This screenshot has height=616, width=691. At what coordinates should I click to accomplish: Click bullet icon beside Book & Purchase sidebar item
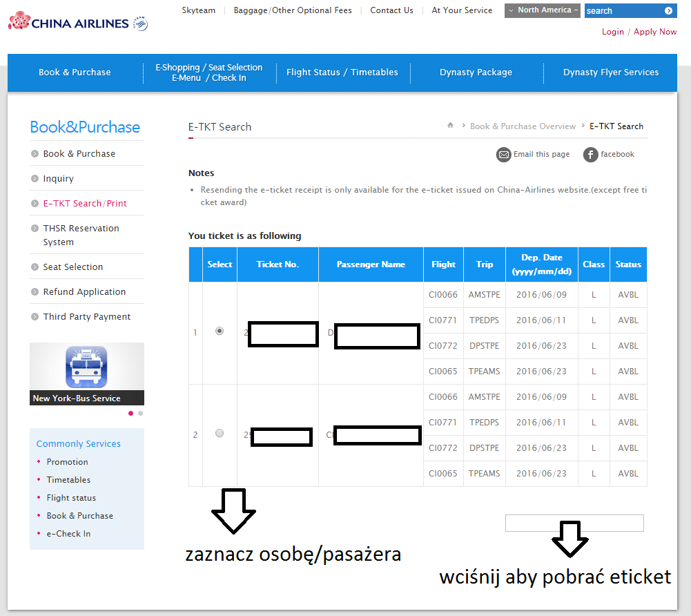(35, 154)
